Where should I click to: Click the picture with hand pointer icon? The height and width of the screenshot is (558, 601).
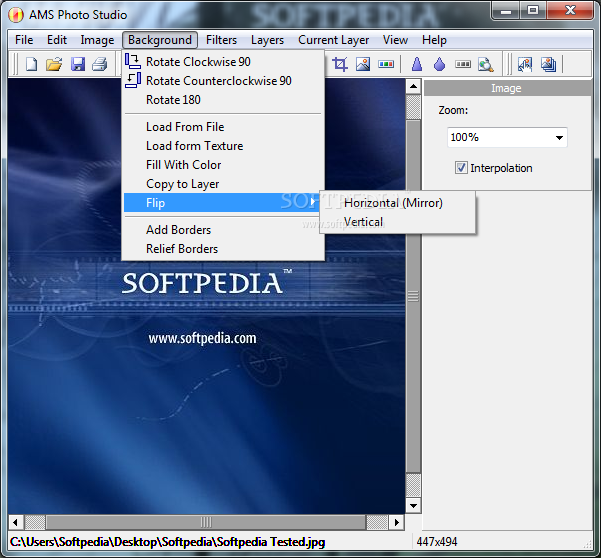(525, 64)
